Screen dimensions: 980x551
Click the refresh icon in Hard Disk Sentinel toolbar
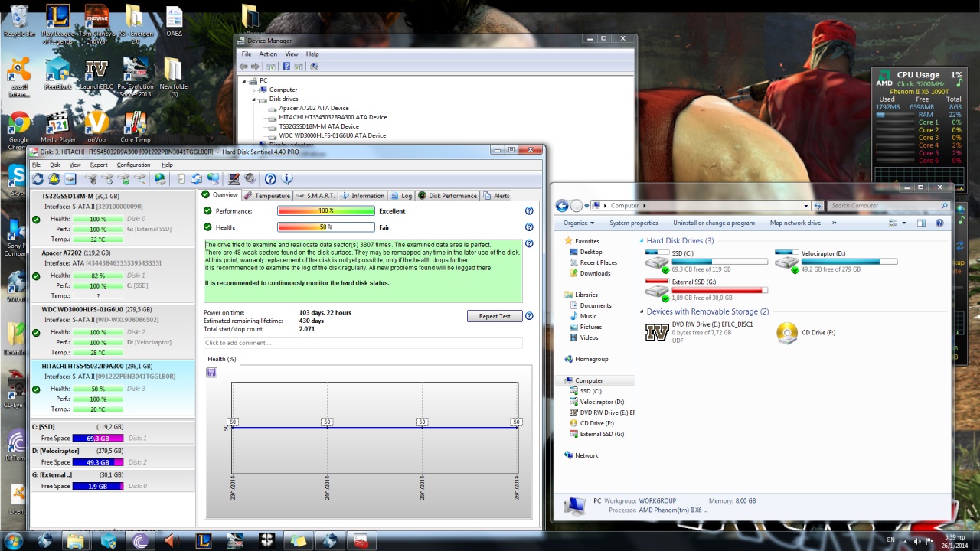[38, 179]
